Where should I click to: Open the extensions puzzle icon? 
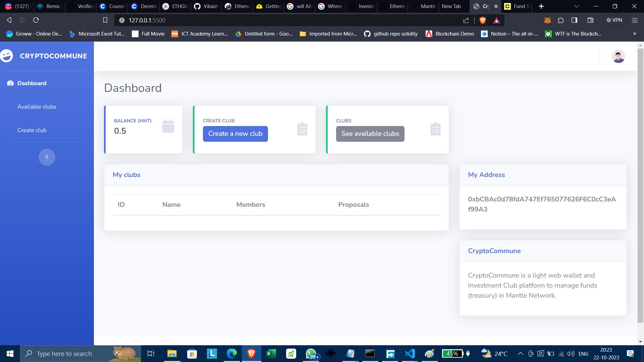[561, 20]
